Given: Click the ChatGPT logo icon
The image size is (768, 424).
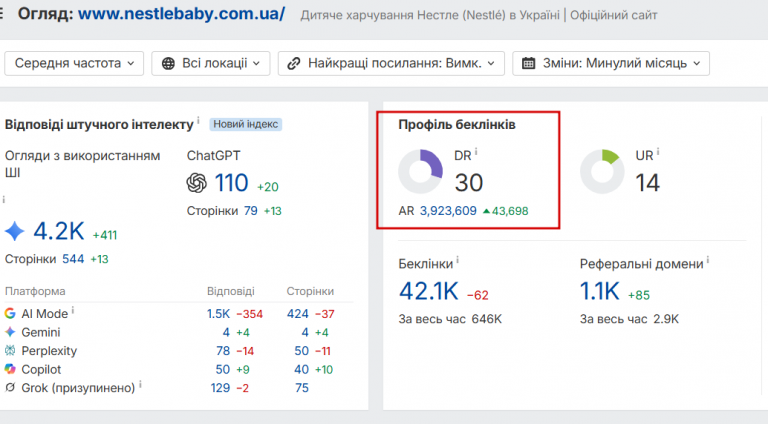Looking at the screenshot, I should click(x=196, y=183).
